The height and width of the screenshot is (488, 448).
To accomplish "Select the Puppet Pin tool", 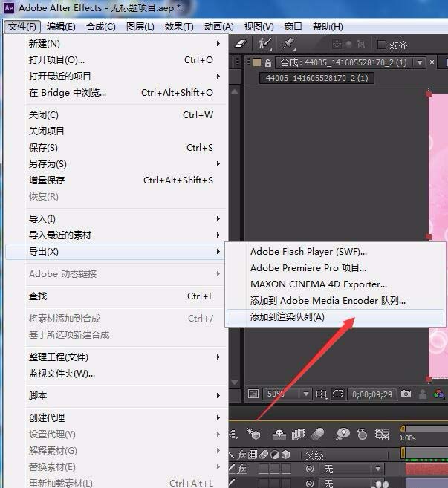I will tap(288, 45).
